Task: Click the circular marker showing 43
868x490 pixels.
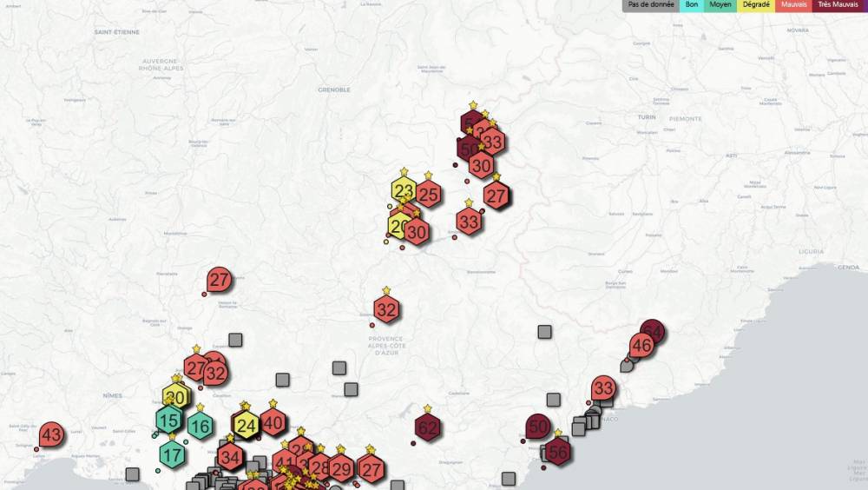Action: tap(51, 434)
